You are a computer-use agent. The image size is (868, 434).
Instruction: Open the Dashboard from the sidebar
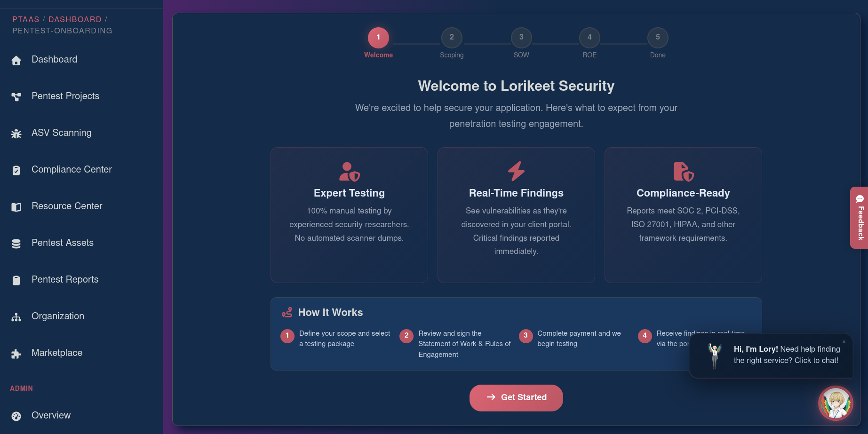(16, 60)
